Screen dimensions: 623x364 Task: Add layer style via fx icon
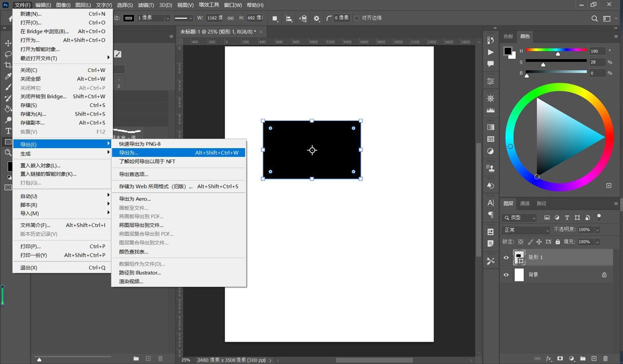pos(549,358)
